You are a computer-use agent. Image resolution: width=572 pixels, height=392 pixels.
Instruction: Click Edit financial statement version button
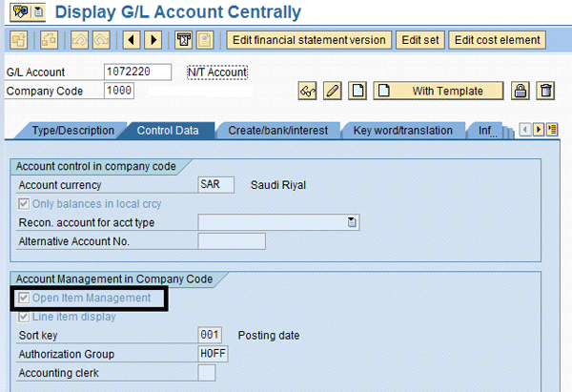tap(309, 40)
